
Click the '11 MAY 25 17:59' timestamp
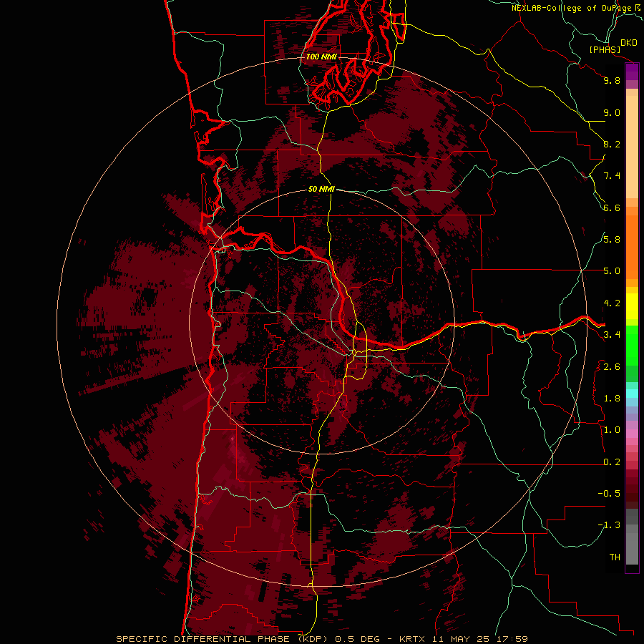click(479, 639)
